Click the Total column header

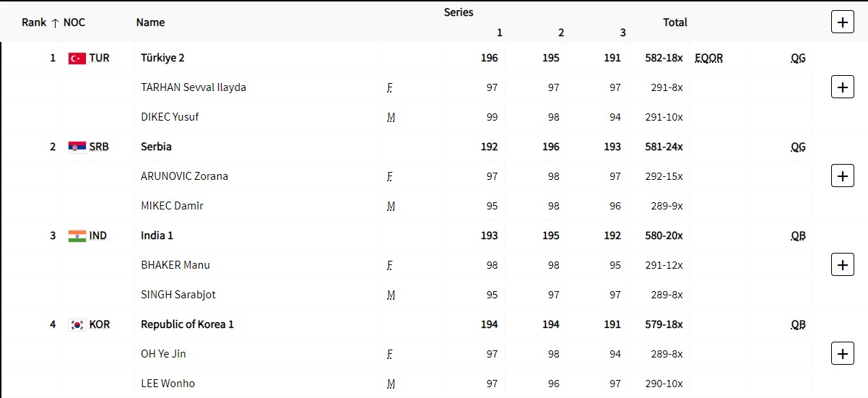(x=674, y=22)
